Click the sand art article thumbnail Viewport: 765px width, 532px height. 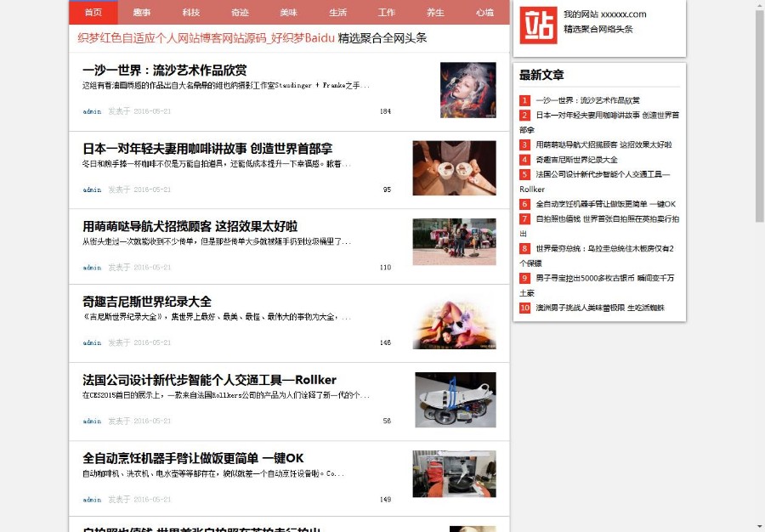(x=467, y=90)
